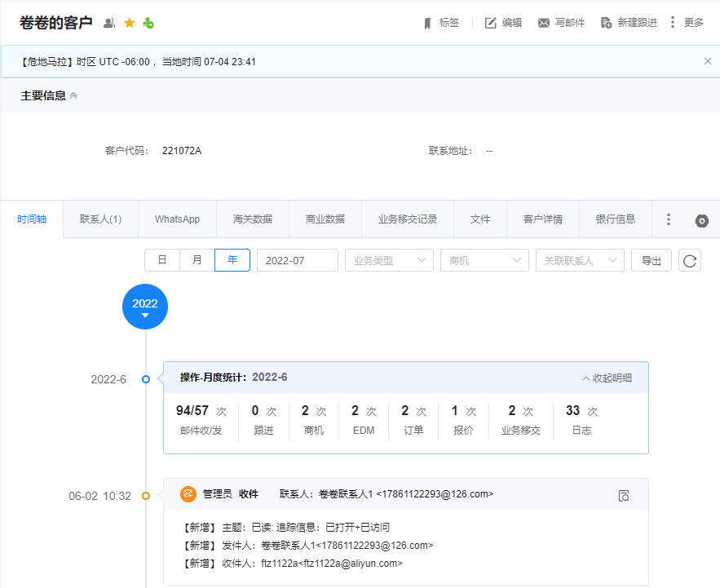The image size is (720, 588).
Task: Click customer code 221072A
Action: (182, 151)
